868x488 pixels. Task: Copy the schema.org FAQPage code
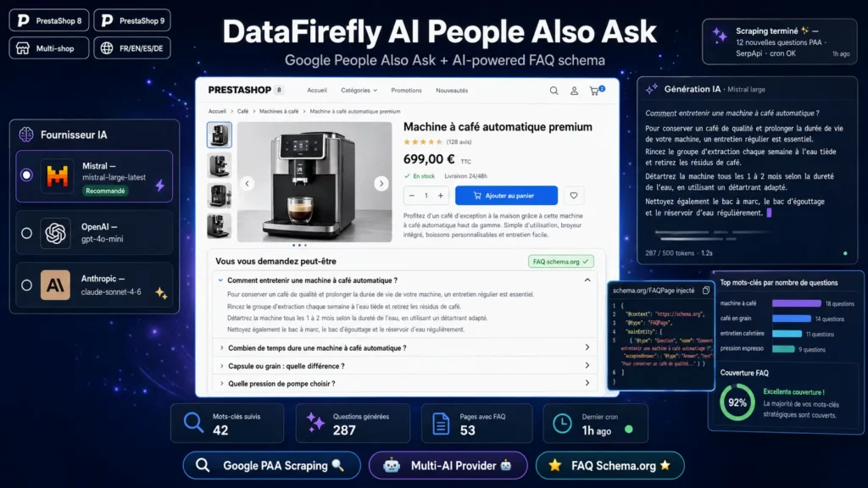coord(706,291)
